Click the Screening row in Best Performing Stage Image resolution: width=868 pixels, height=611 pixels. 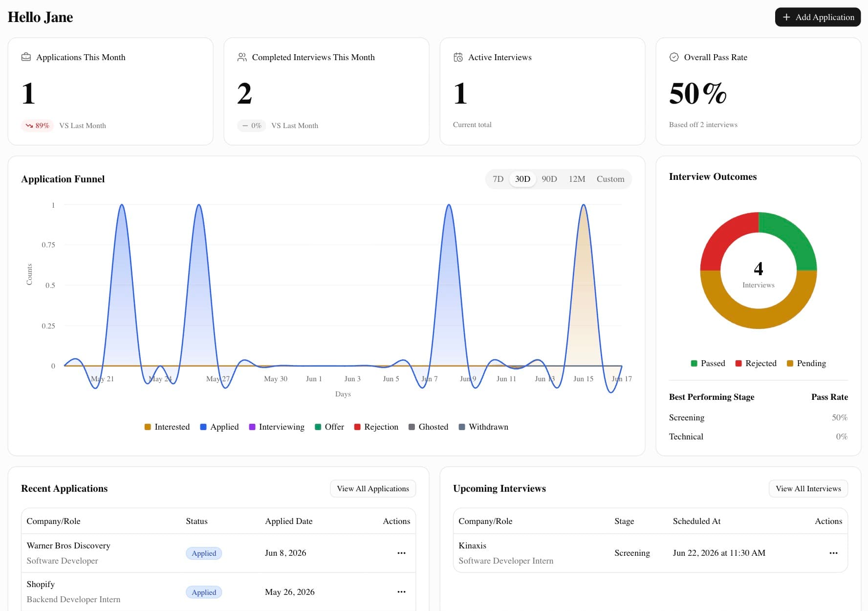[759, 417]
